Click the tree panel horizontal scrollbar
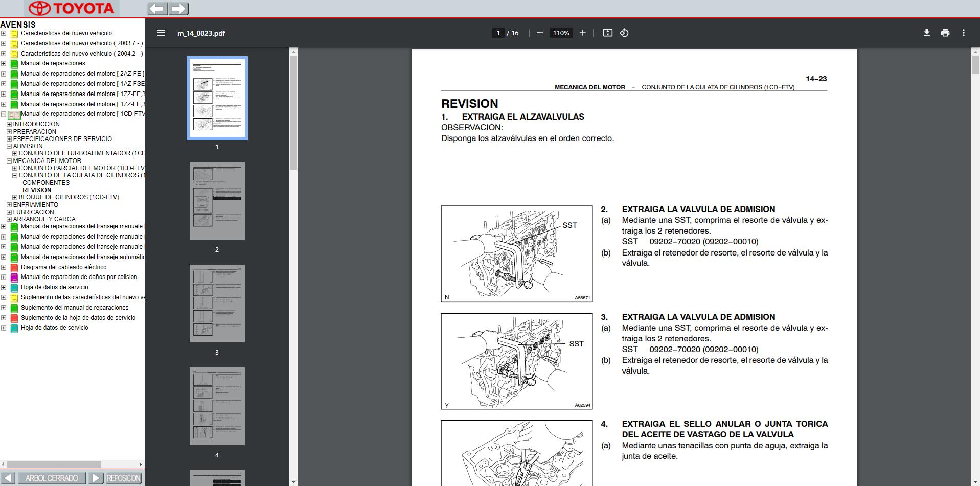This screenshot has height=486, width=980. (x=54, y=465)
